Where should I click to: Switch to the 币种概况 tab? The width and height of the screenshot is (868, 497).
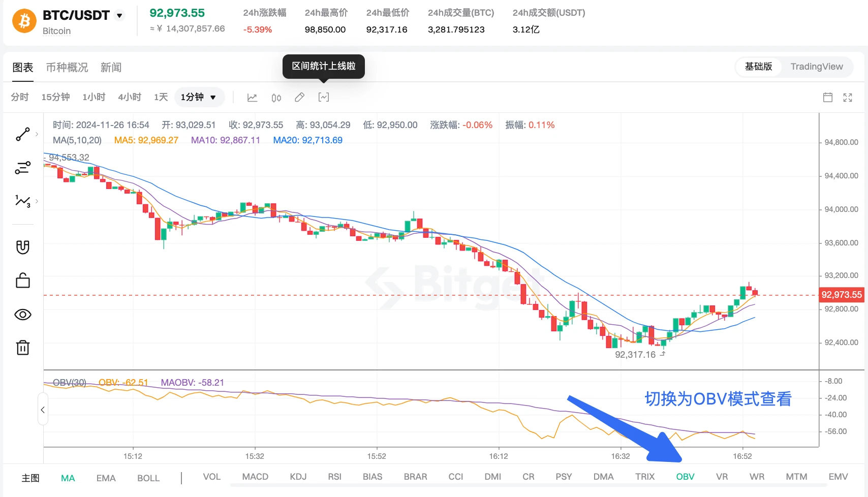(x=67, y=68)
